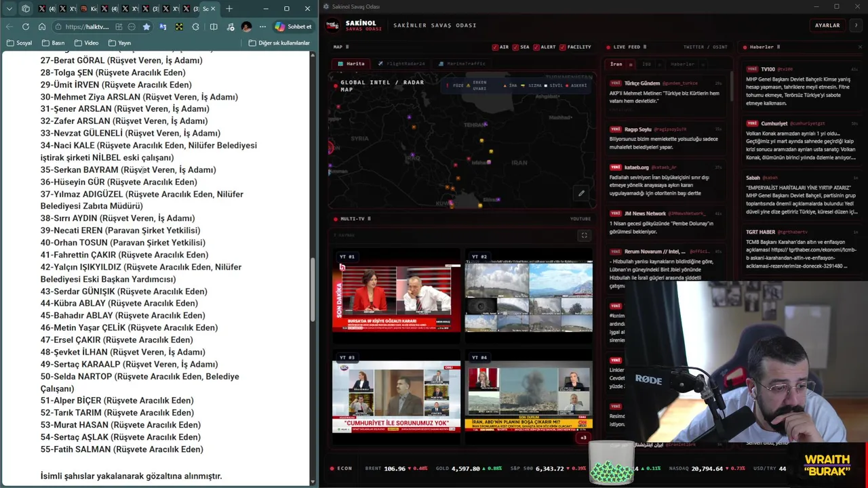This screenshot has width=868, height=488.
Task: Open the Basın bookmarks folder
Action: pos(54,43)
